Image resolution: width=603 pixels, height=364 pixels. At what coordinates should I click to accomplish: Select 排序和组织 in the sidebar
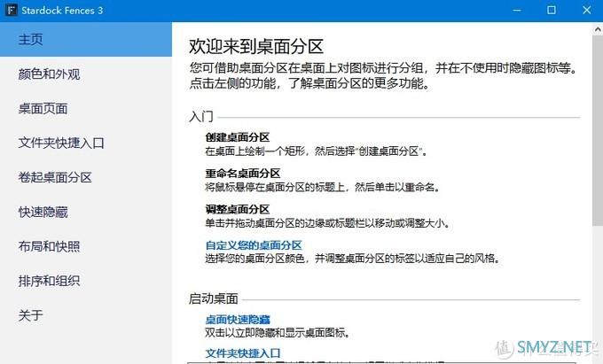tap(86, 281)
